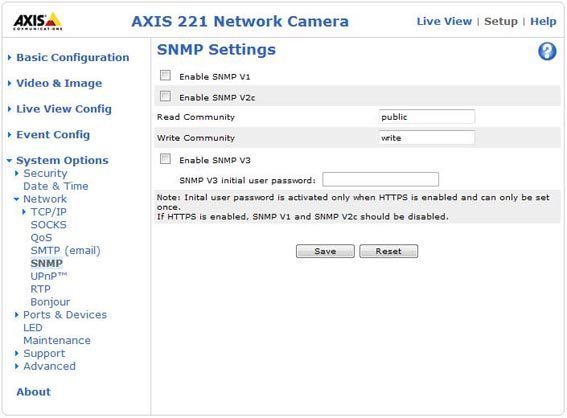The image size is (567, 418).
Task: Open the About page link
Action: [x=34, y=392]
